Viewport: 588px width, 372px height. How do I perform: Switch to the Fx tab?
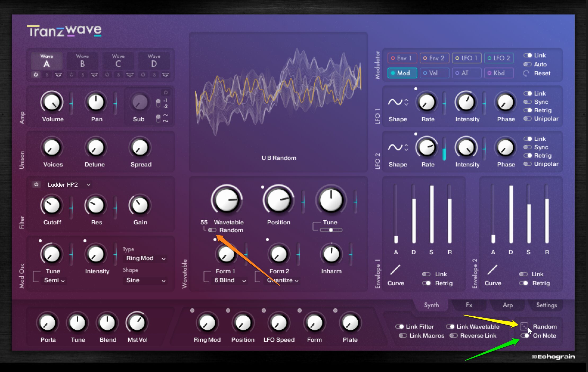coord(469,305)
